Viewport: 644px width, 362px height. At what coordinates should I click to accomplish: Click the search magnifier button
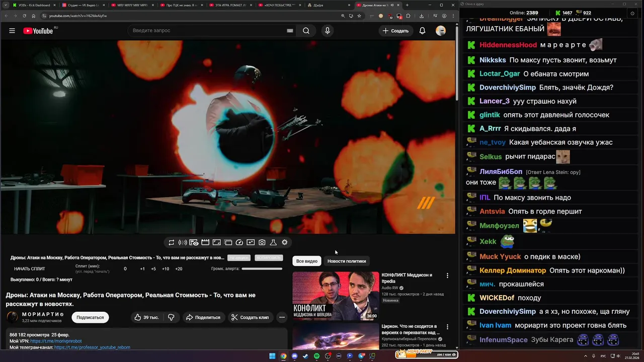306,31
